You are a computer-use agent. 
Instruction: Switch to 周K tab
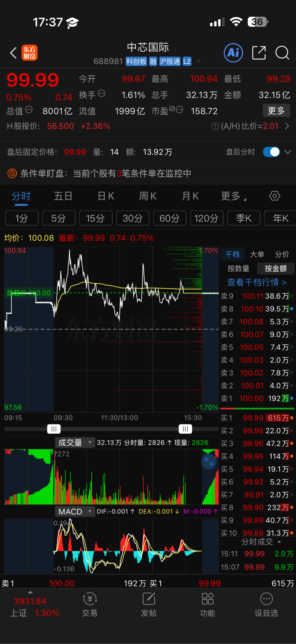tap(148, 196)
